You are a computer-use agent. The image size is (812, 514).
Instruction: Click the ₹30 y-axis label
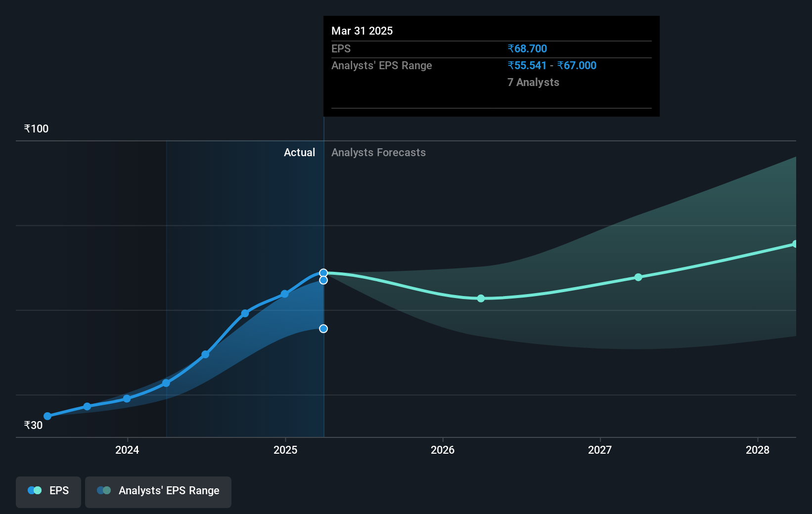[33, 426]
